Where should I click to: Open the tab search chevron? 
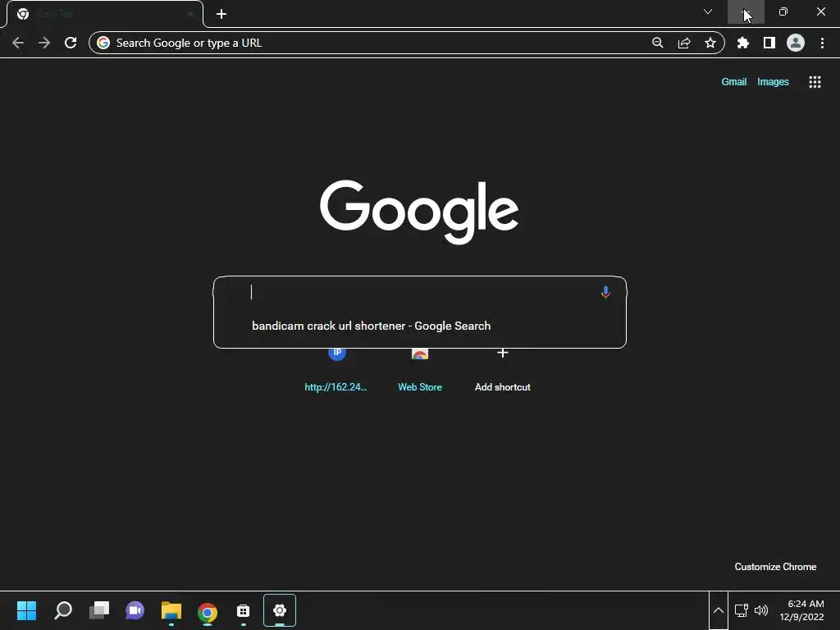pyautogui.click(x=708, y=11)
